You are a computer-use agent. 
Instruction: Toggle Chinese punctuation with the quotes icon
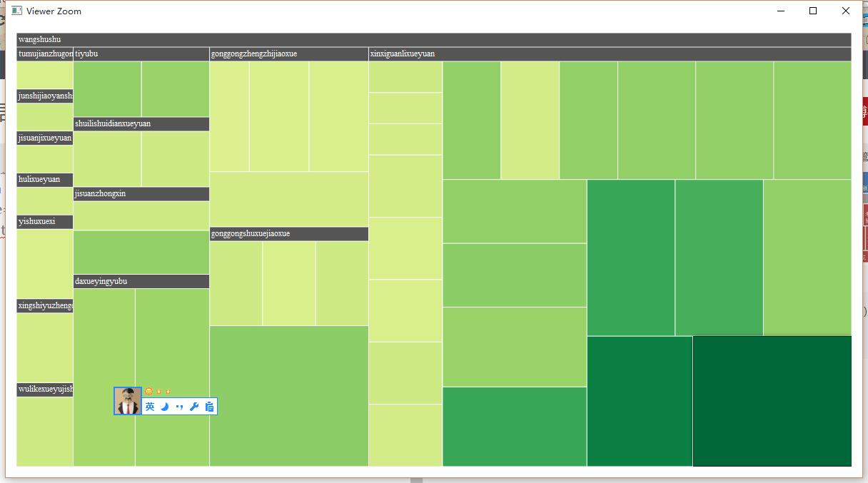(180, 406)
